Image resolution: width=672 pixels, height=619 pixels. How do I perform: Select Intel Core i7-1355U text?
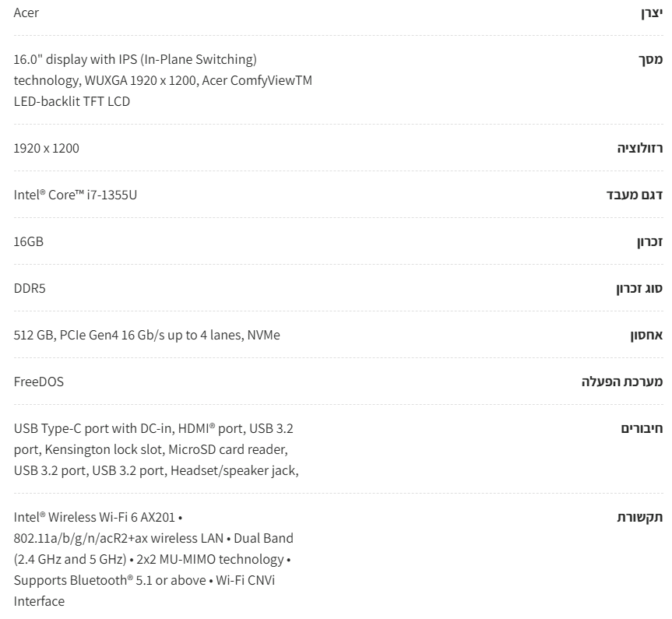point(76,195)
